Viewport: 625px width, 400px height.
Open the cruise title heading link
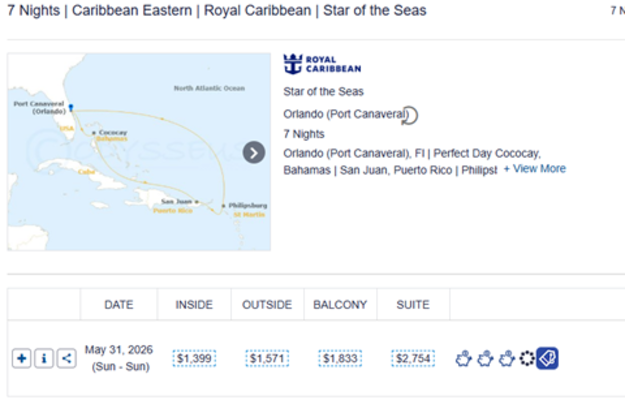[x=217, y=10]
